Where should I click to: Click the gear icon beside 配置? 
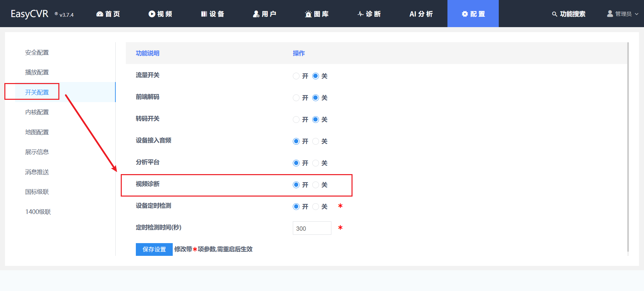tap(465, 14)
